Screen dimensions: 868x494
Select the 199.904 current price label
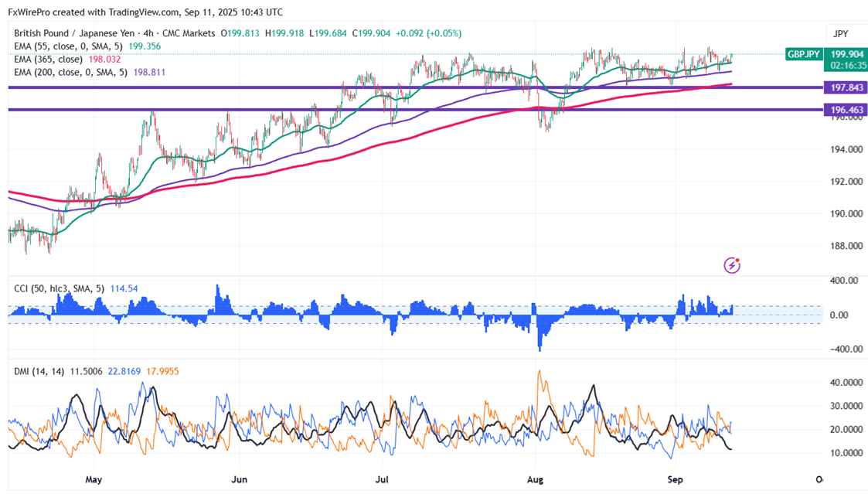tap(847, 54)
